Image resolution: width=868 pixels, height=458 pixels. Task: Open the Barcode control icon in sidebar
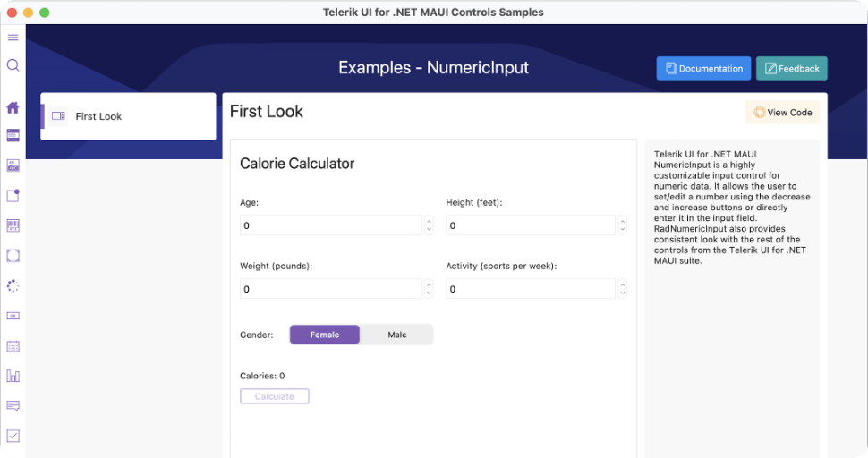[13, 225]
